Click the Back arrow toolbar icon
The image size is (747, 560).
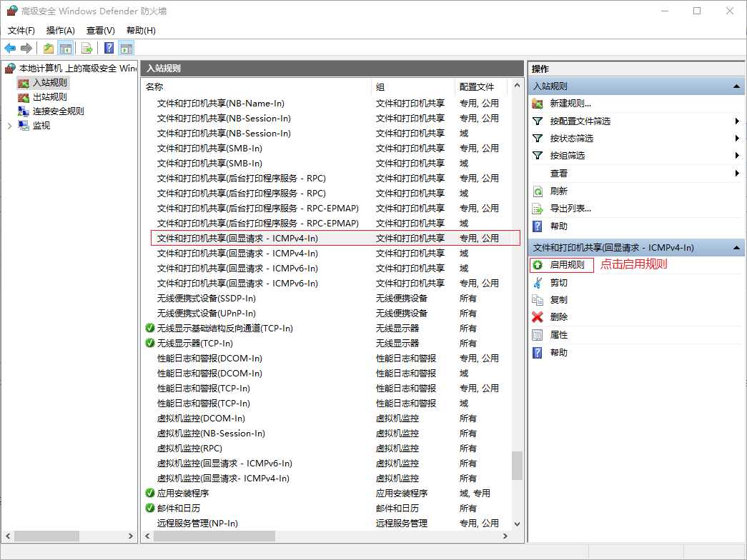pos(10,48)
